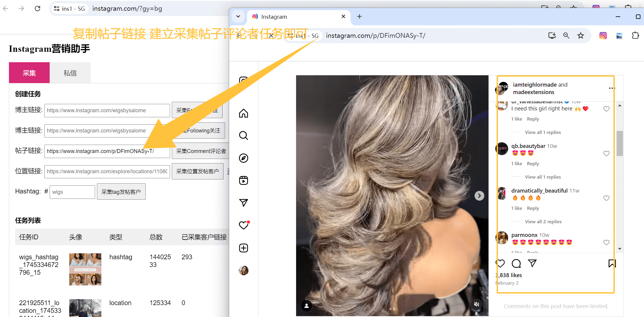Like the 'I need this girl right here' comment

point(607,109)
